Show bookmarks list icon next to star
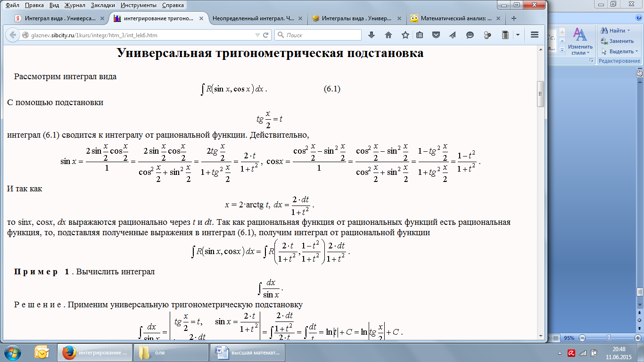 (x=420, y=35)
